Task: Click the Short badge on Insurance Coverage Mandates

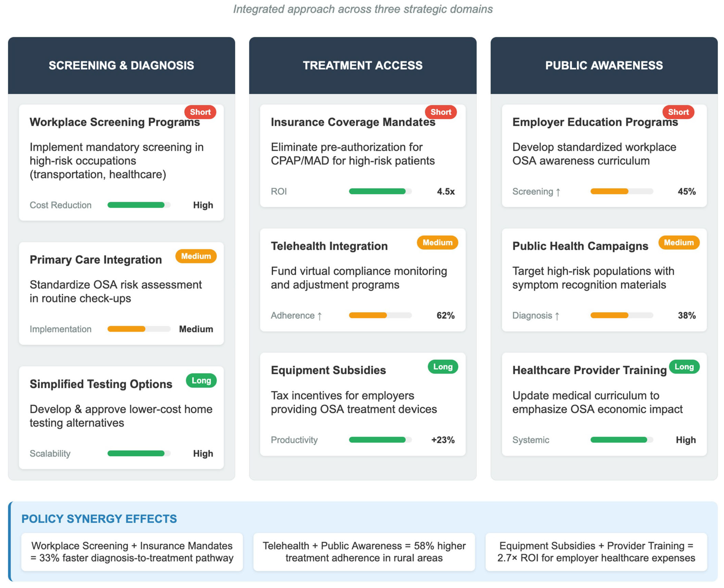Action: click(441, 112)
